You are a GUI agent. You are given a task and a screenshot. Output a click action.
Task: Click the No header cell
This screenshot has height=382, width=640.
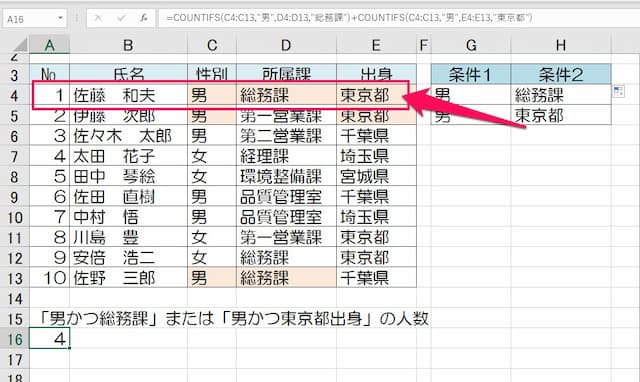point(49,74)
